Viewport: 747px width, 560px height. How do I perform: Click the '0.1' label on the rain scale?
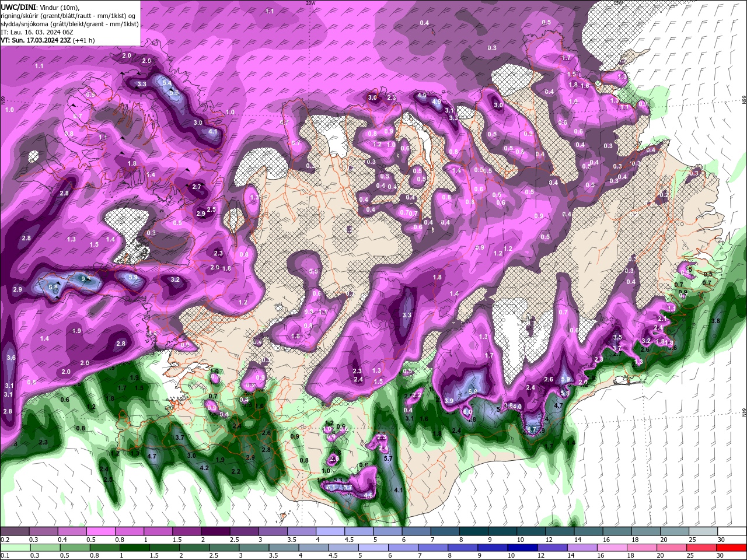click(x=5, y=556)
